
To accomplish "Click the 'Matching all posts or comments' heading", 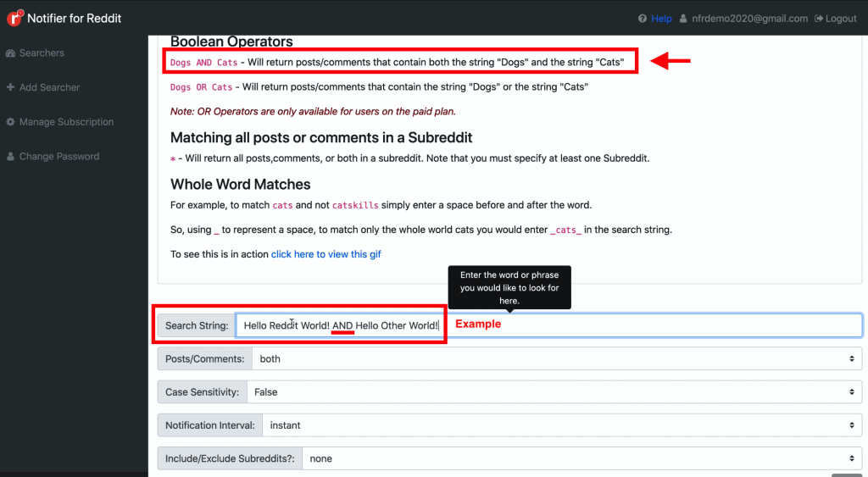I will pos(321,137).
